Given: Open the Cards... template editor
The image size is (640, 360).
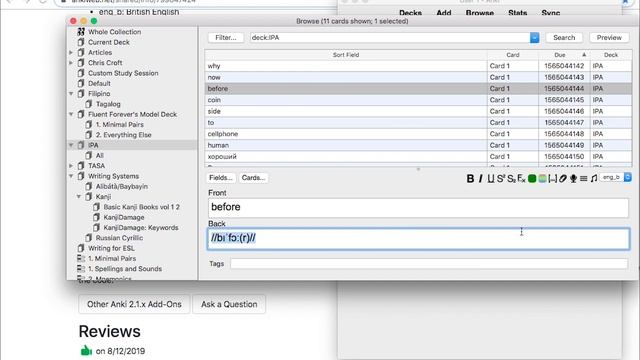Looking at the screenshot, I should (253, 178).
